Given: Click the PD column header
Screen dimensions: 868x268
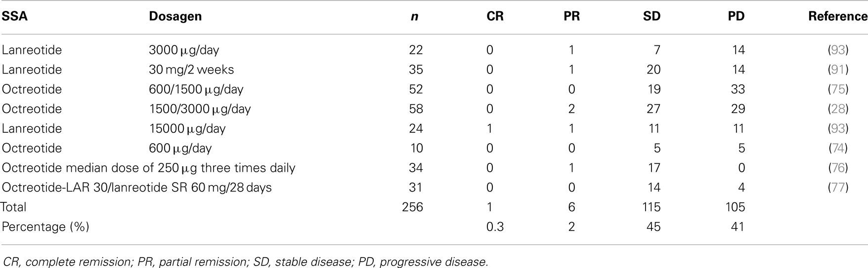Looking at the screenshot, I should pos(736,16).
